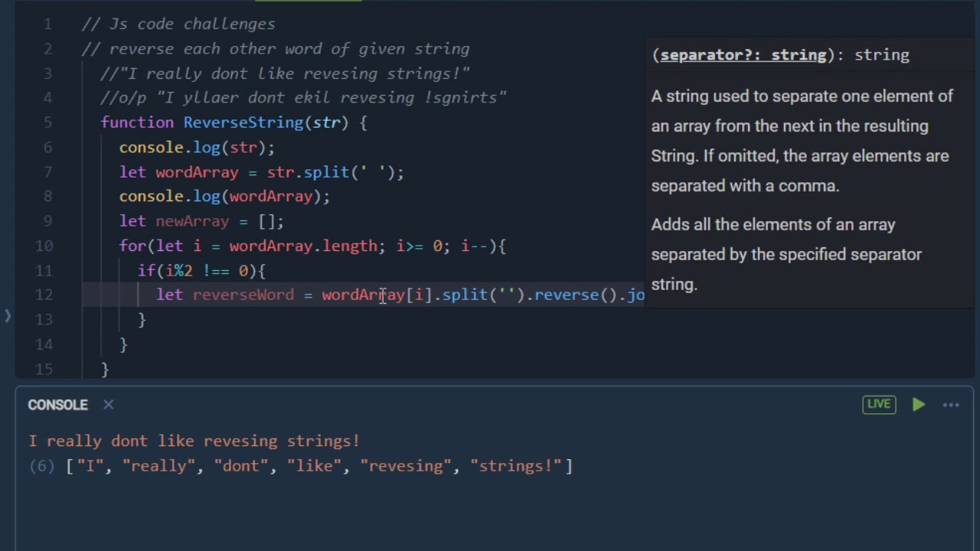Image resolution: width=980 pixels, height=551 pixels.
Task: Click the '.reverse()' call on line 12
Action: tap(570, 295)
